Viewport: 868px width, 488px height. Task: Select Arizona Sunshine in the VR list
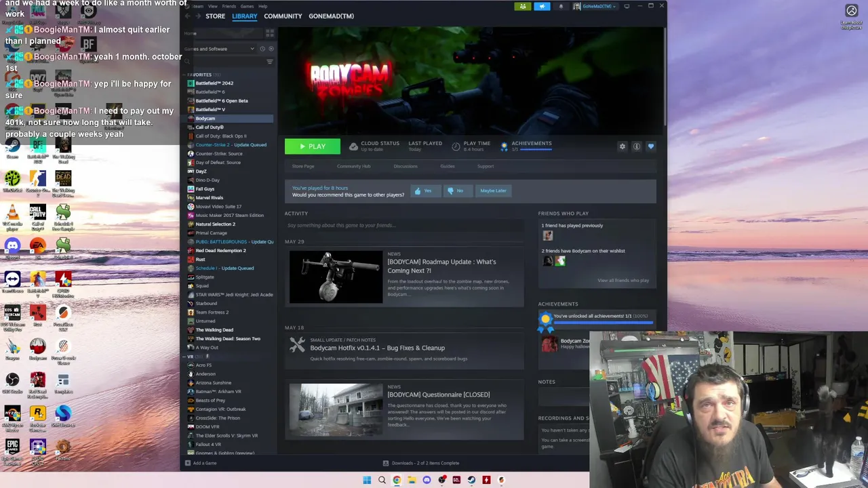[x=213, y=383]
